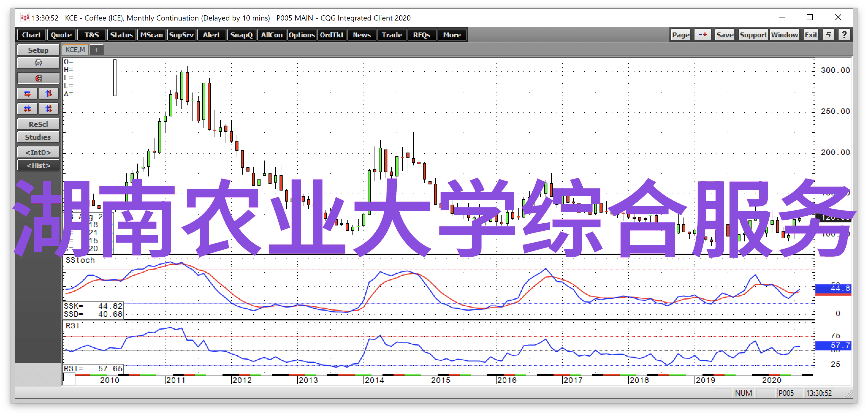The width and height of the screenshot is (868, 416).
Task: Click the question mark help icon
Action: [844, 35]
